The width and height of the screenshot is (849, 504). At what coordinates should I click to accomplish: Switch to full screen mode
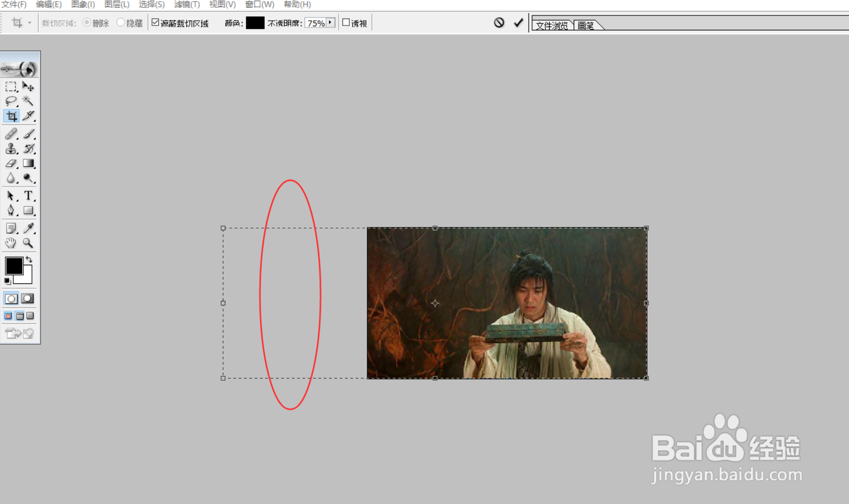pos(30,316)
